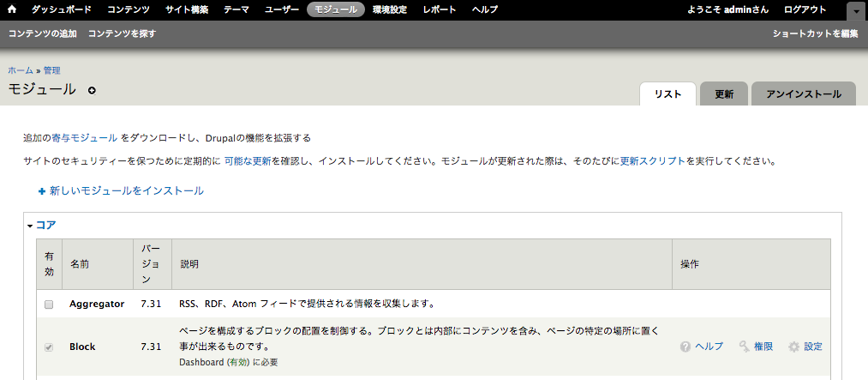Enable the Aggregator module checkbox
868x380 pixels.
(49, 304)
